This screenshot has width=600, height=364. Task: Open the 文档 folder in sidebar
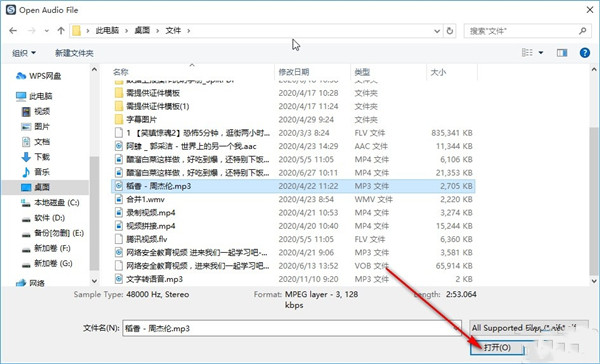[x=36, y=142]
